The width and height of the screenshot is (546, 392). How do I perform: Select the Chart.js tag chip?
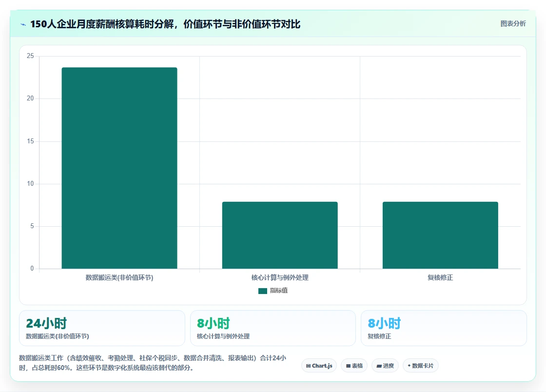pyautogui.click(x=319, y=366)
